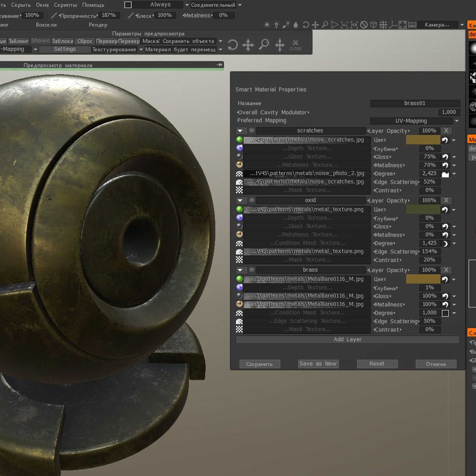The height and width of the screenshot is (476, 476).
Task: Click Overall Cavity Modulator value 1,000
Action: (449, 112)
